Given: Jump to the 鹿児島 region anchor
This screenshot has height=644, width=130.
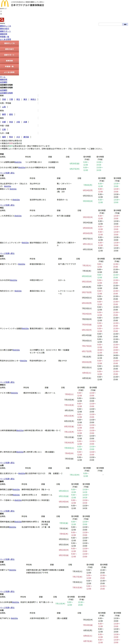Looking at the screenshot, I should point(26,137).
